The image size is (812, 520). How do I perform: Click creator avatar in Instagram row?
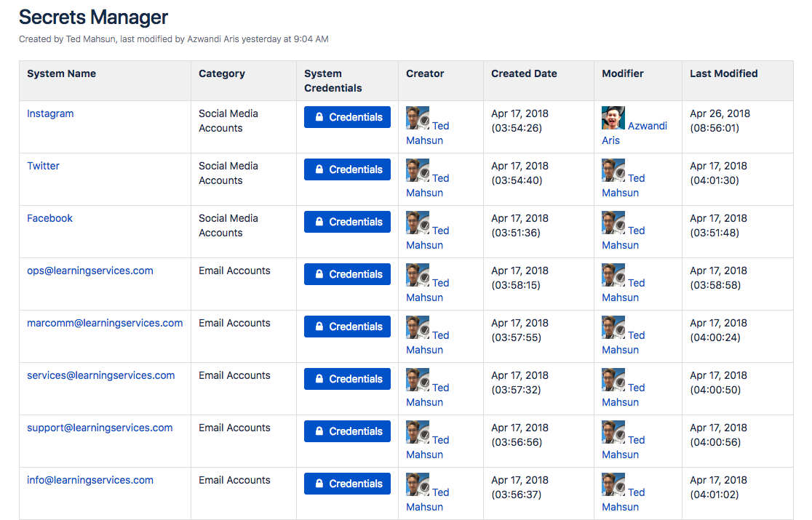418,117
